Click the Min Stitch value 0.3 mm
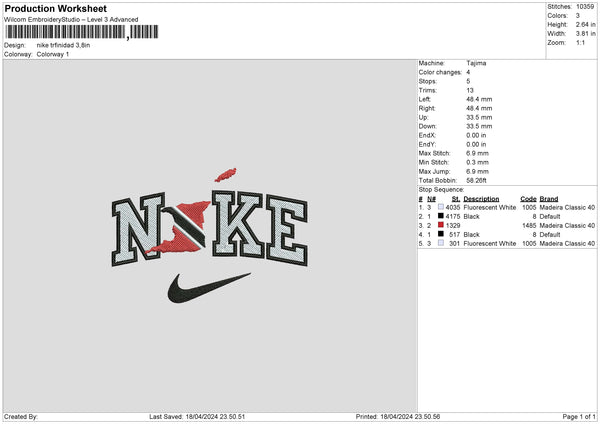Screen dimensions: 600x424 (477, 162)
